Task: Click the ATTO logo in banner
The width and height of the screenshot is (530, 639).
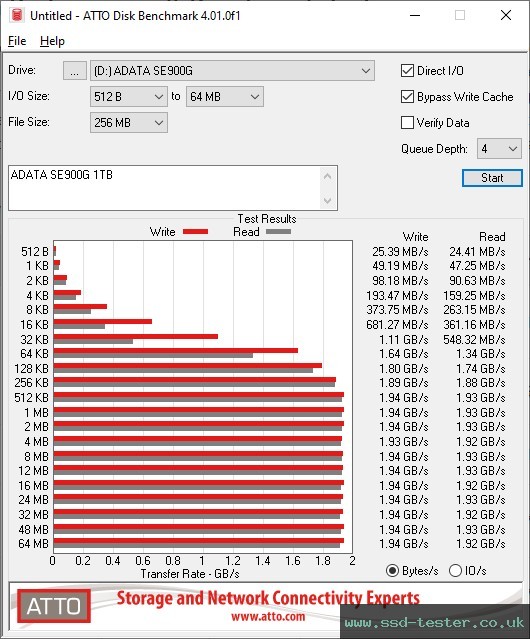Action: 54,606
